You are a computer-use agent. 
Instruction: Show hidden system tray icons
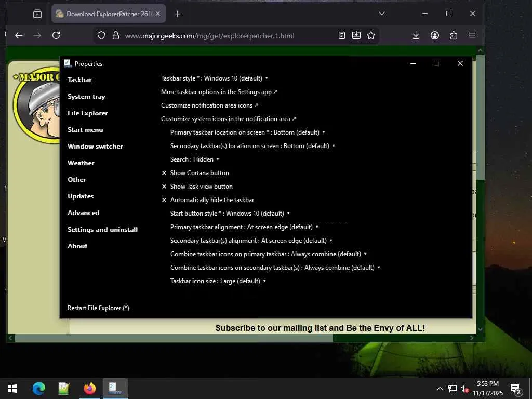tap(440, 389)
